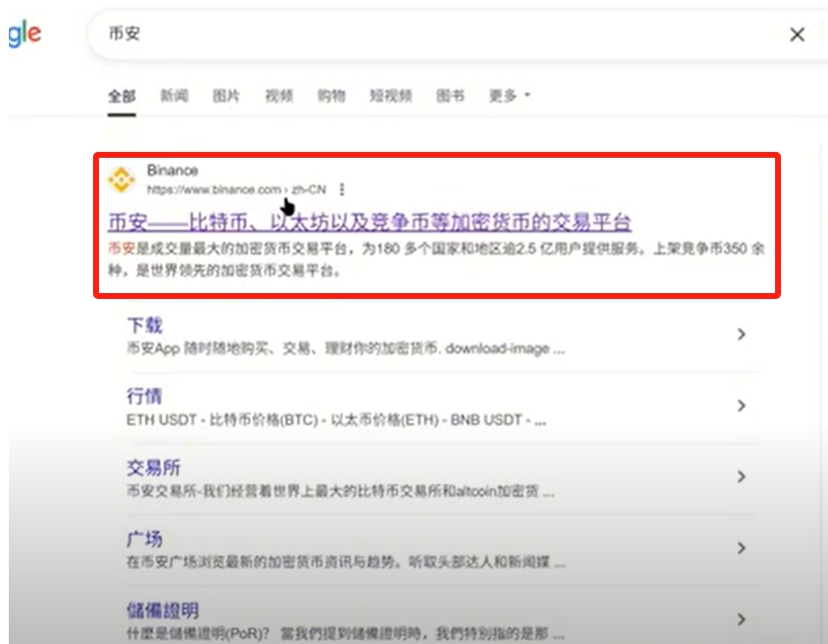Click the Binance result description snippet

coord(436,260)
